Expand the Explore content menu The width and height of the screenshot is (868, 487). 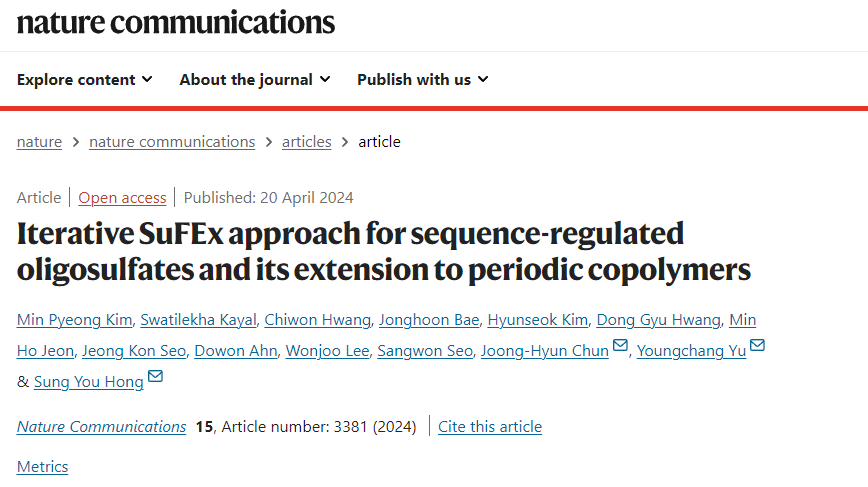click(x=85, y=80)
